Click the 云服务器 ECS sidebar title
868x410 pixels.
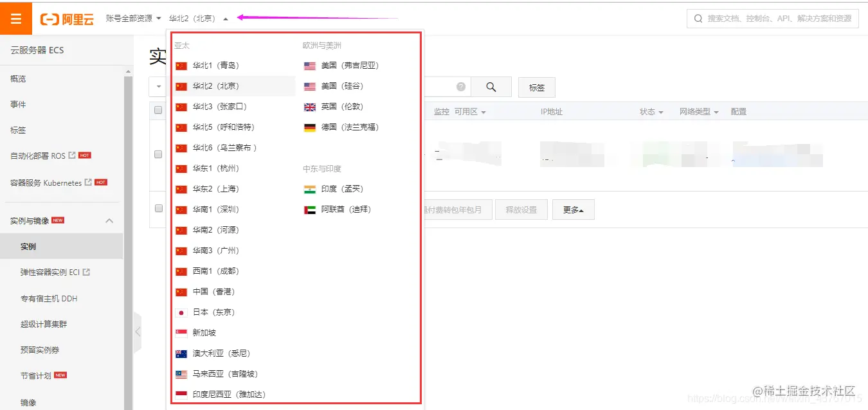click(x=37, y=50)
